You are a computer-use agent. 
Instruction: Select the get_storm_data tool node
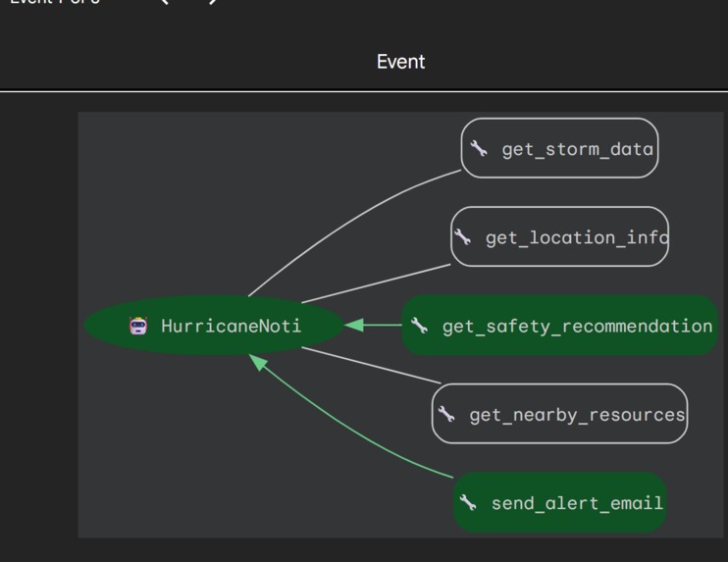559,148
